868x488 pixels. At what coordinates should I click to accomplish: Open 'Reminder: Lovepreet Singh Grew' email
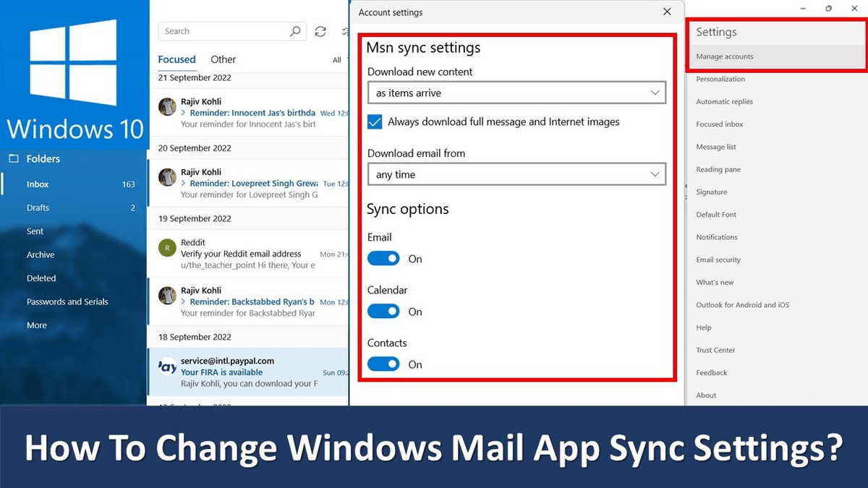click(x=248, y=184)
